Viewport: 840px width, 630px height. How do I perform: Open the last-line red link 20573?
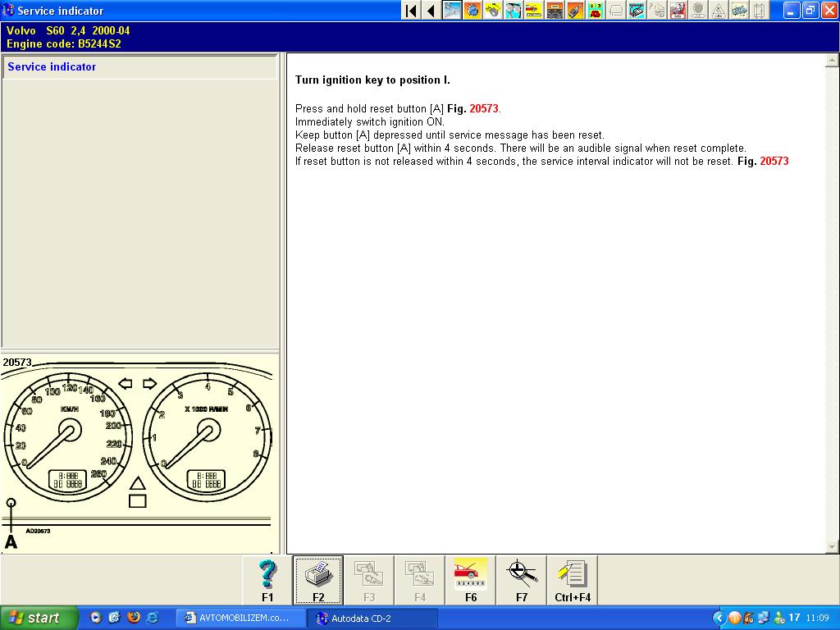pyautogui.click(x=774, y=162)
